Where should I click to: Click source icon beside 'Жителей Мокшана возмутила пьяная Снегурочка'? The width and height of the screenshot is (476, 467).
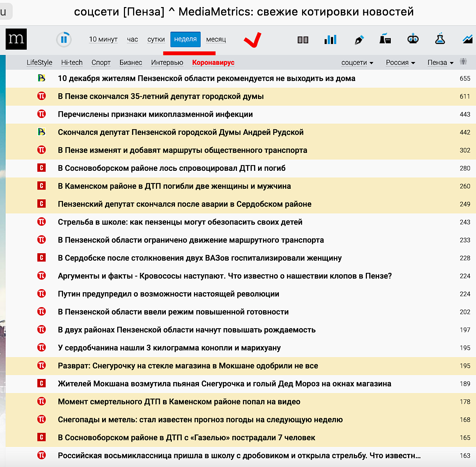(x=42, y=383)
